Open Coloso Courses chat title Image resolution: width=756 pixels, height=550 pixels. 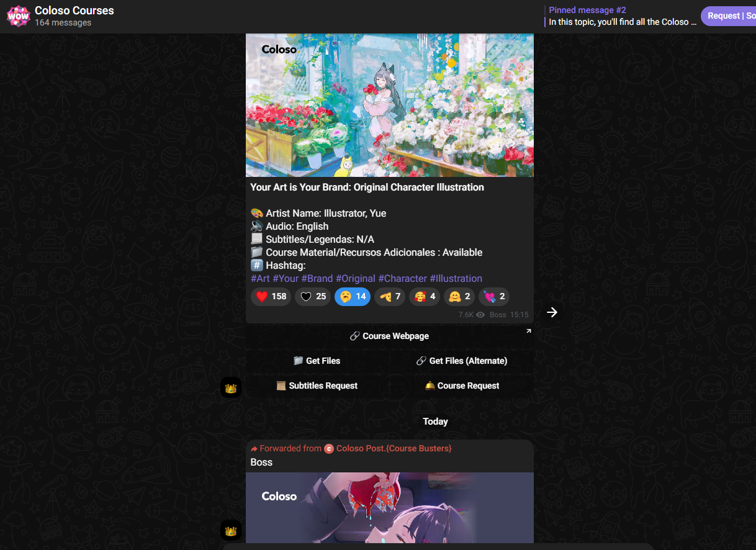74,11
